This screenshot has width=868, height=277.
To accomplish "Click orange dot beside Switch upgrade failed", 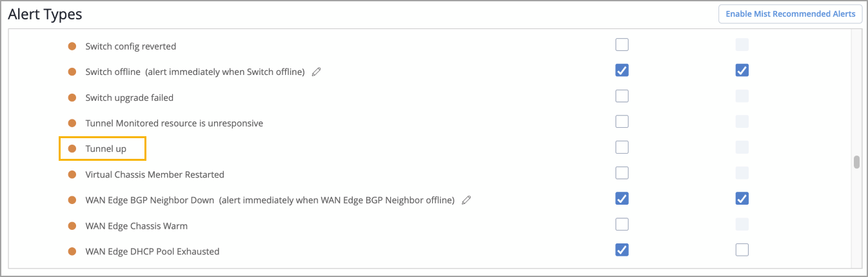I will (72, 97).
